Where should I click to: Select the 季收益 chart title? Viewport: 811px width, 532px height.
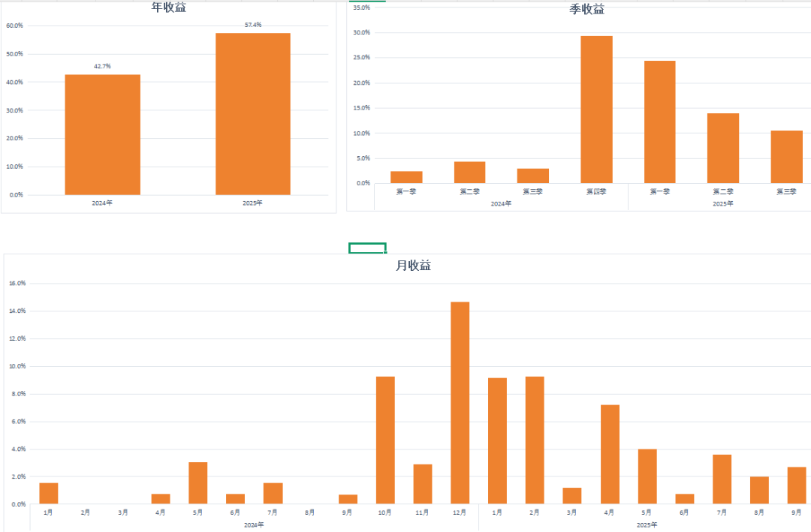tap(587, 9)
